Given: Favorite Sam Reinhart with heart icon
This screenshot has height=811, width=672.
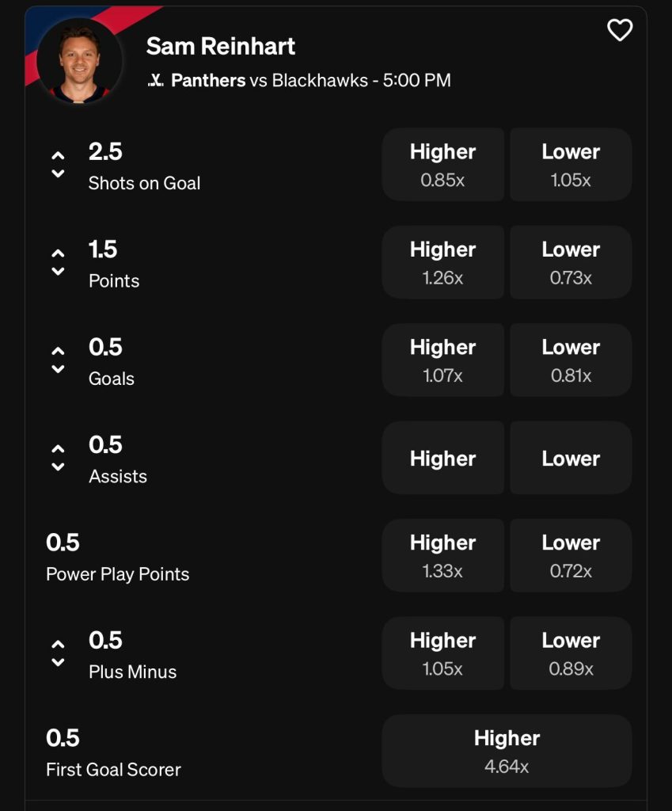Looking at the screenshot, I should click(x=619, y=30).
